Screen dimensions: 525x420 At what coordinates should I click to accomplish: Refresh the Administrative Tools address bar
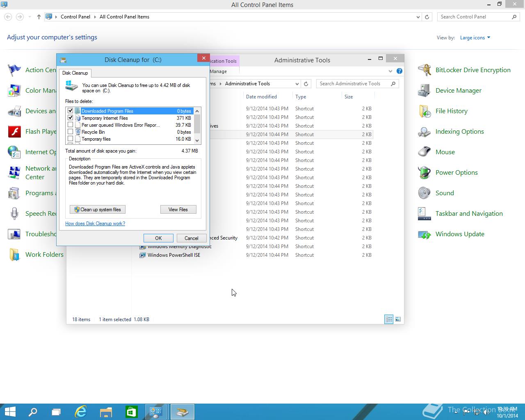306,84
